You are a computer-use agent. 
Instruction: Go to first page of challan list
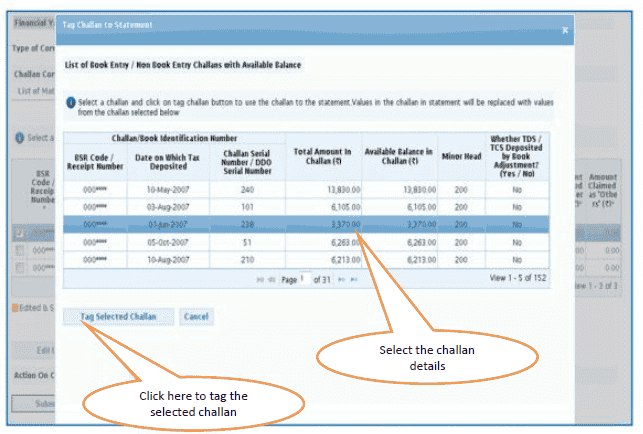tap(260, 282)
